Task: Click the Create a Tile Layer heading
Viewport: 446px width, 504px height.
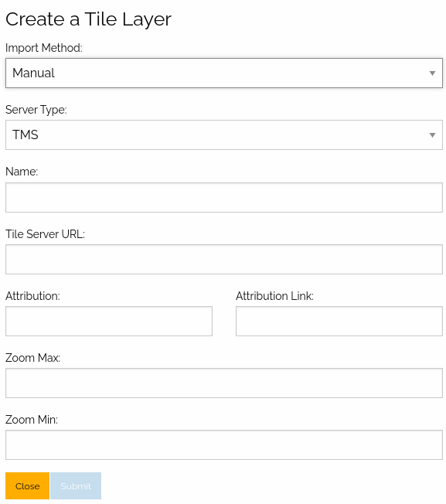Action: pos(88,19)
